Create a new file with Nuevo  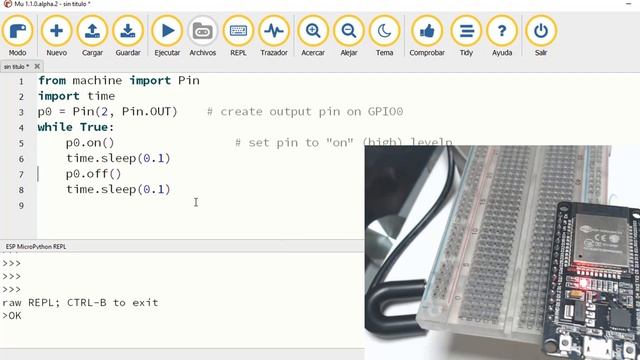pos(56,36)
